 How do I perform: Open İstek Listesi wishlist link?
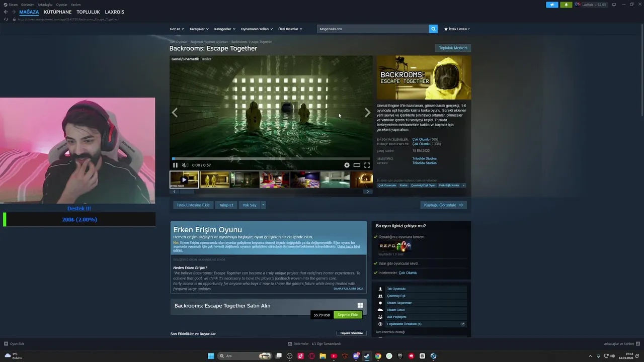457,29
